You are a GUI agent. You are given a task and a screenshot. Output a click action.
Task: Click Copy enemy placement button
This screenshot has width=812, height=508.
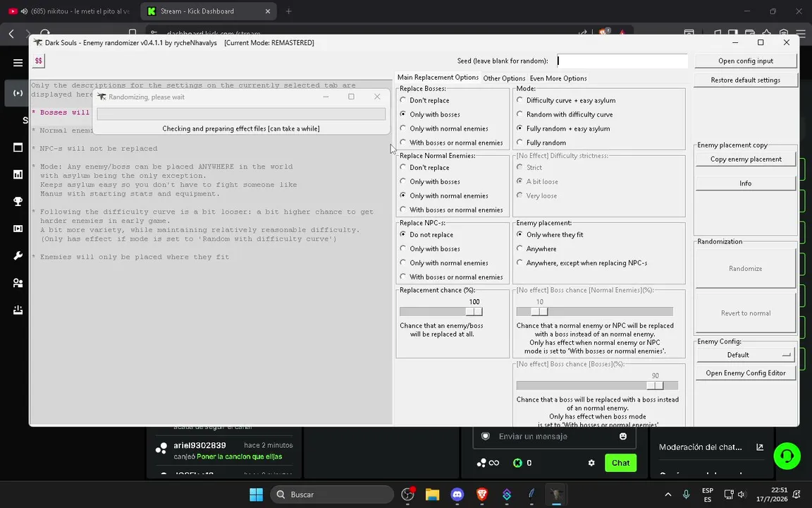point(746,159)
